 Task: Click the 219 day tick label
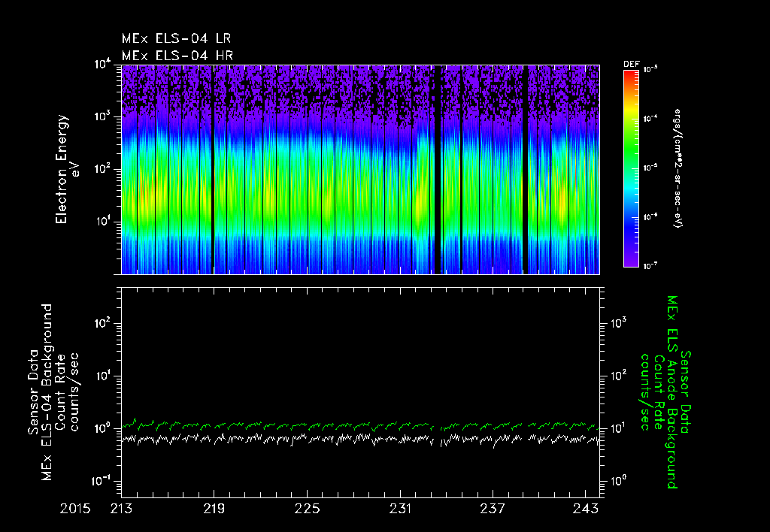(x=214, y=509)
